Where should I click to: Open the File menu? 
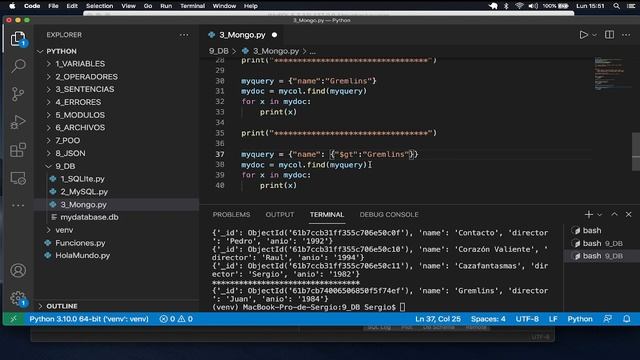pyautogui.click(x=53, y=6)
